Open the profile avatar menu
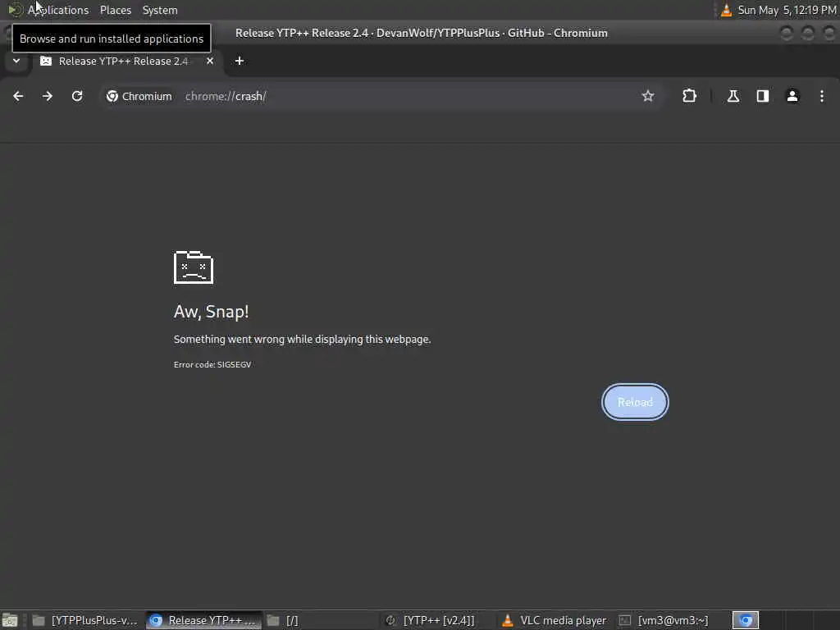Image resolution: width=840 pixels, height=630 pixels. (x=792, y=96)
